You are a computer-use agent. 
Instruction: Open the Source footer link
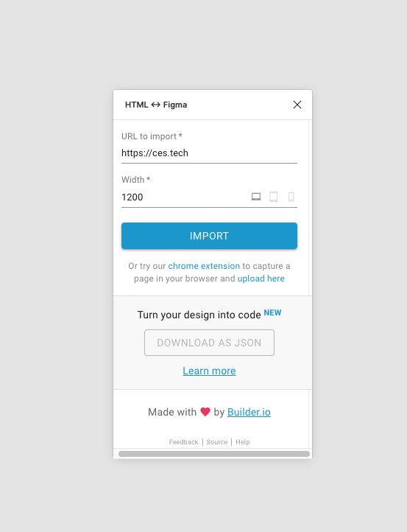point(217,442)
